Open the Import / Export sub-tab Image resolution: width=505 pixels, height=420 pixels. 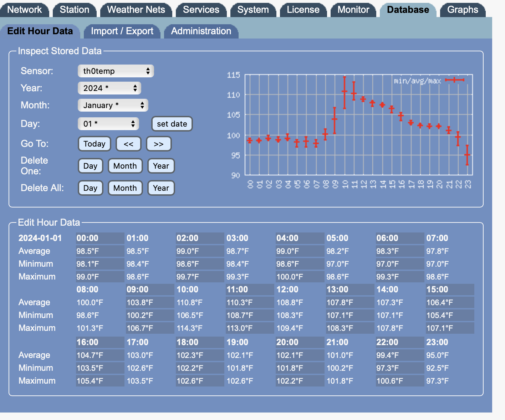click(x=122, y=31)
